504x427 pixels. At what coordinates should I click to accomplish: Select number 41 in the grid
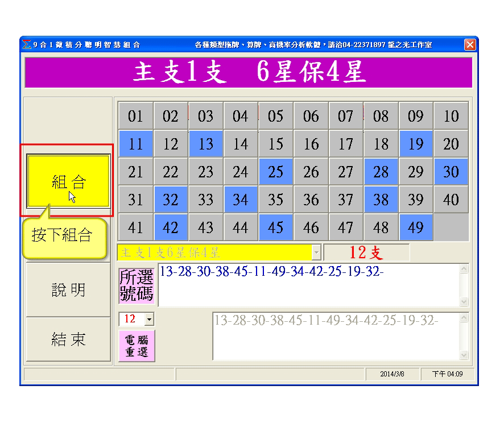[135, 228]
